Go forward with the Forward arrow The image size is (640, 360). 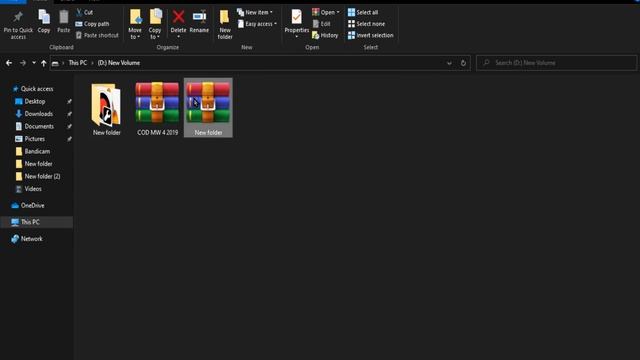coord(23,63)
